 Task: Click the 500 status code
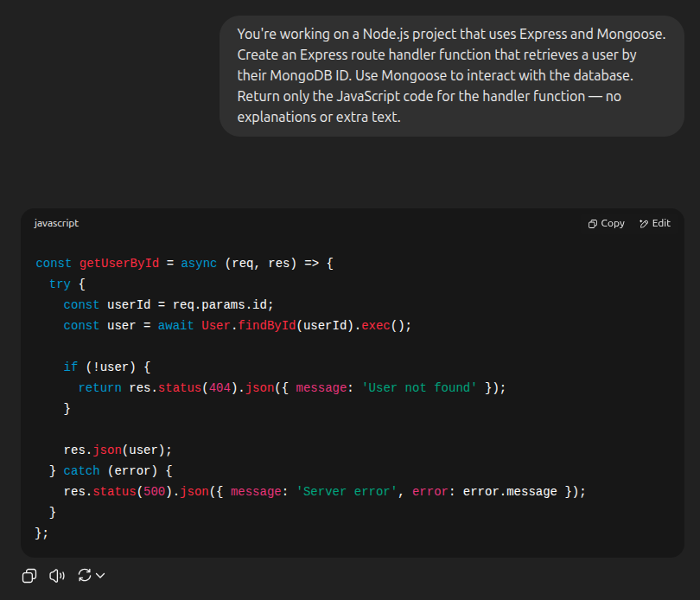155,491
